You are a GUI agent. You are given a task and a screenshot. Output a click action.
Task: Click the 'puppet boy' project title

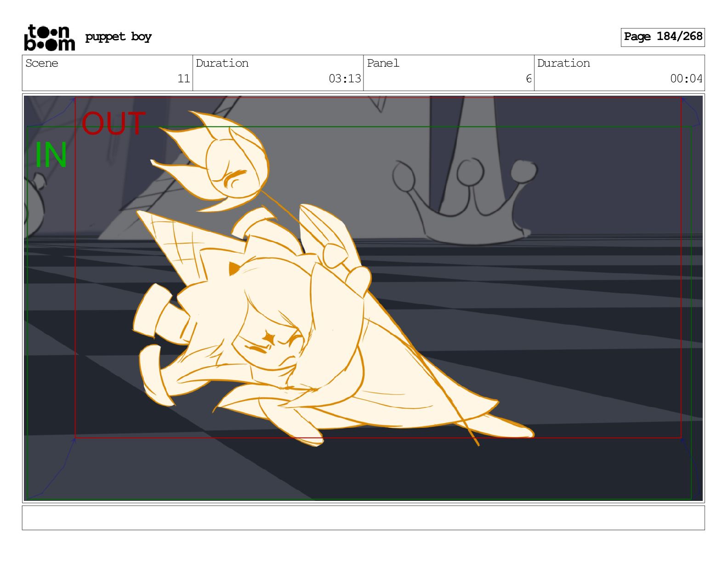(118, 36)
